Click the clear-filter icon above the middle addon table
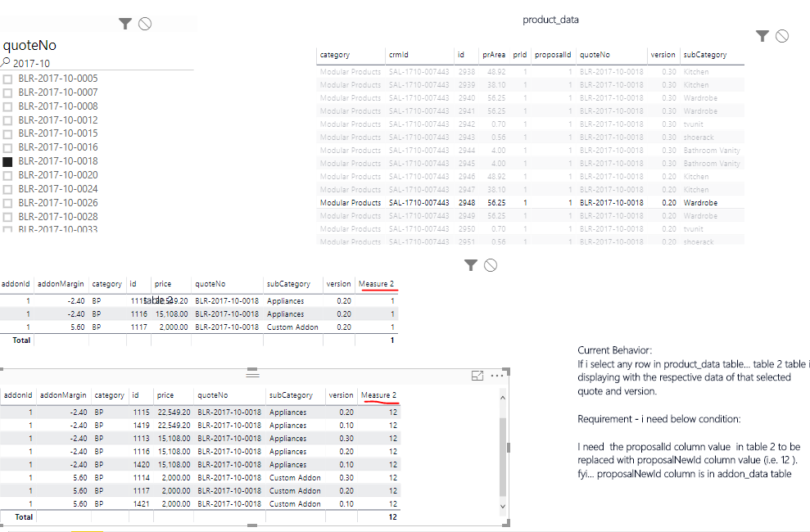Screen dimensions: 810x532 point(491,265)
